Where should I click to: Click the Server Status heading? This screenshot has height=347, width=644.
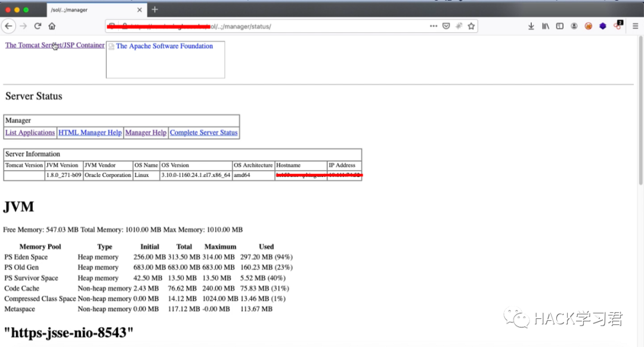pyautogui.click(x=33, y=96)
